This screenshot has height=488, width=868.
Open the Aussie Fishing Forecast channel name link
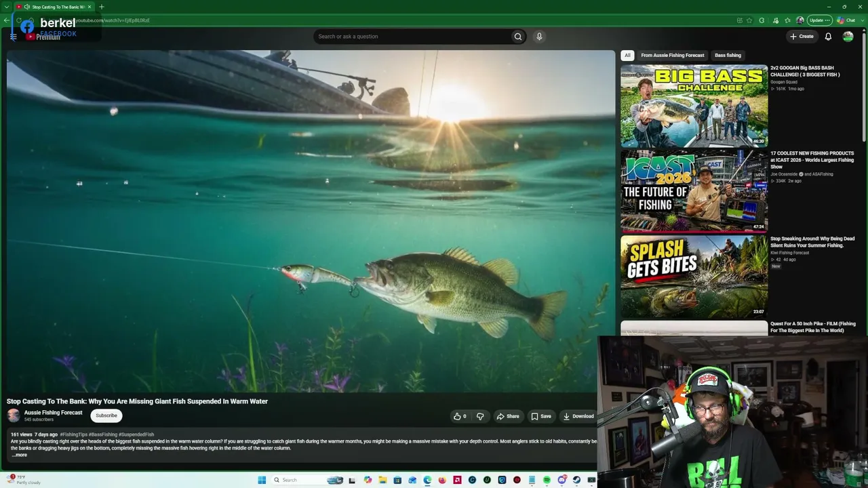tap(54, 413)
